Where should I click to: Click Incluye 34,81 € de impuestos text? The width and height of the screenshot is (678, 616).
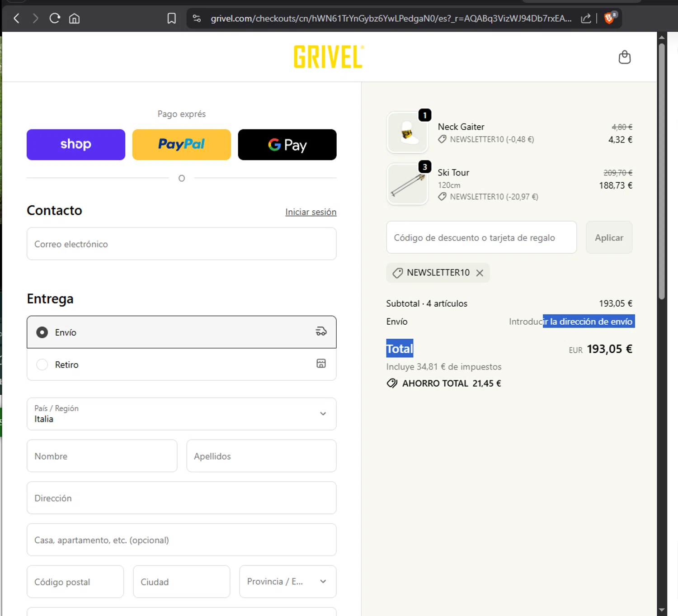click(x=444, y=367)
